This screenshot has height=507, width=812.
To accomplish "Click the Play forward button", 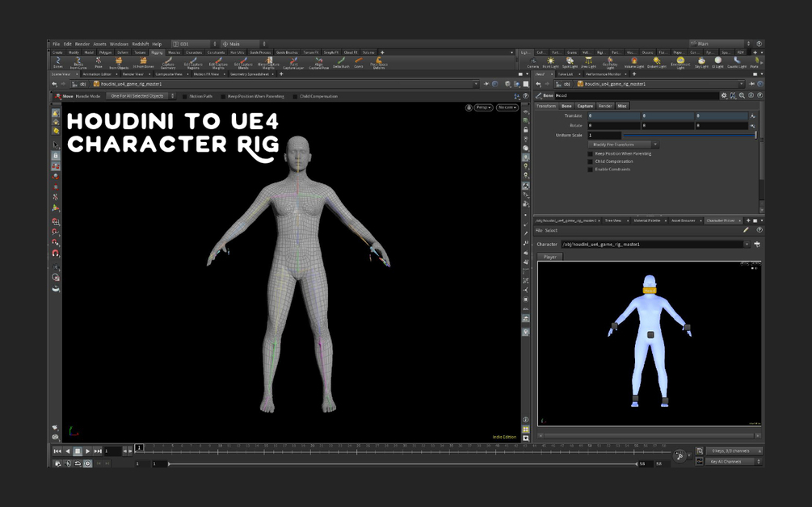I will (x=87, y=451).
